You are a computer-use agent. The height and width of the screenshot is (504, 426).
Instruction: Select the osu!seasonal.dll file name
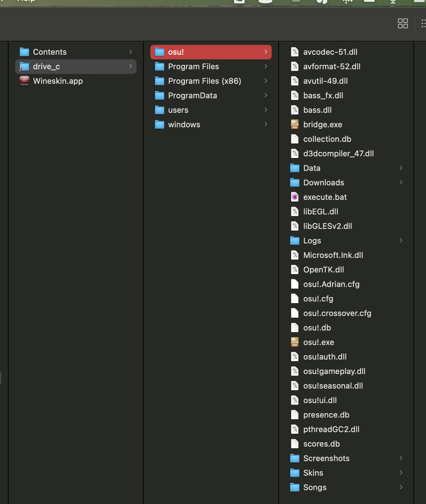333,386
